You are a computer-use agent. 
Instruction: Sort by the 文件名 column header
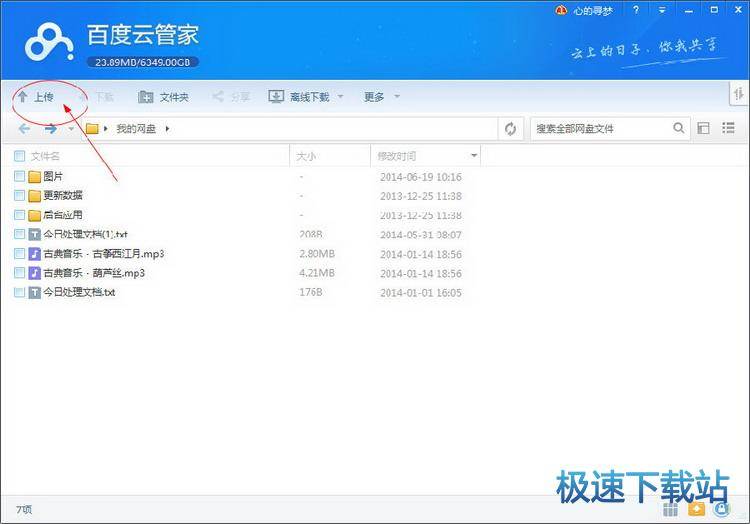pos(45,156)
